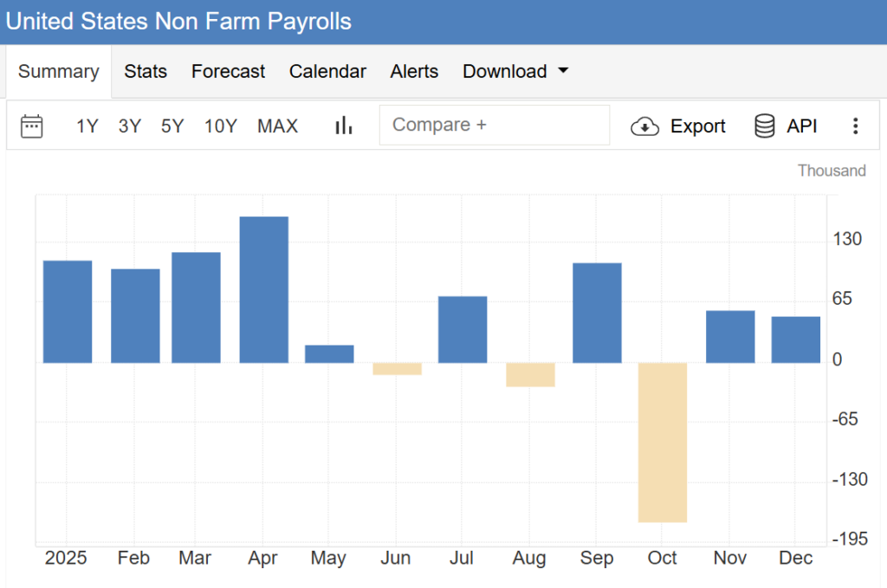Select the 1Y time range

point(87,126)
